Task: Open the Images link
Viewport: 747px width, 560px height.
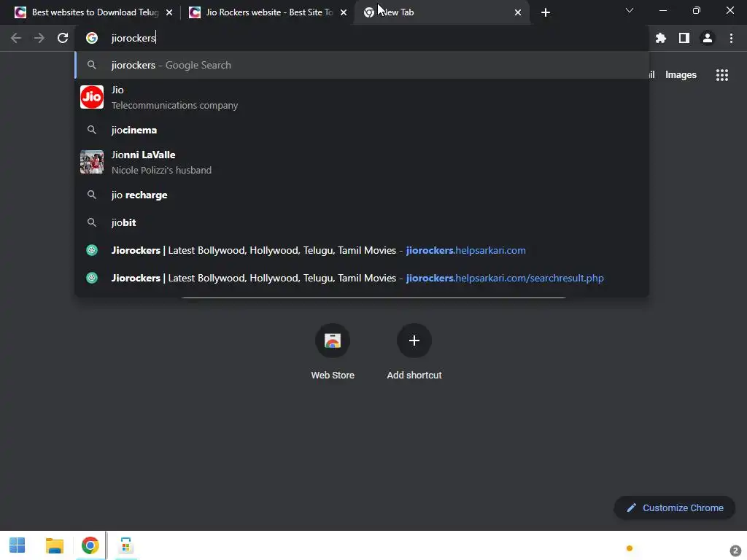Action: [x=681, y=75]
